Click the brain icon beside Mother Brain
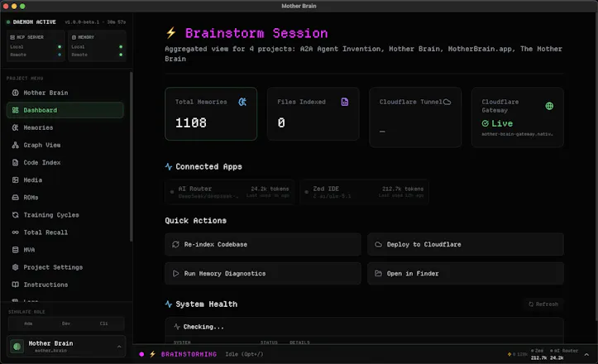 click(15, 93)
